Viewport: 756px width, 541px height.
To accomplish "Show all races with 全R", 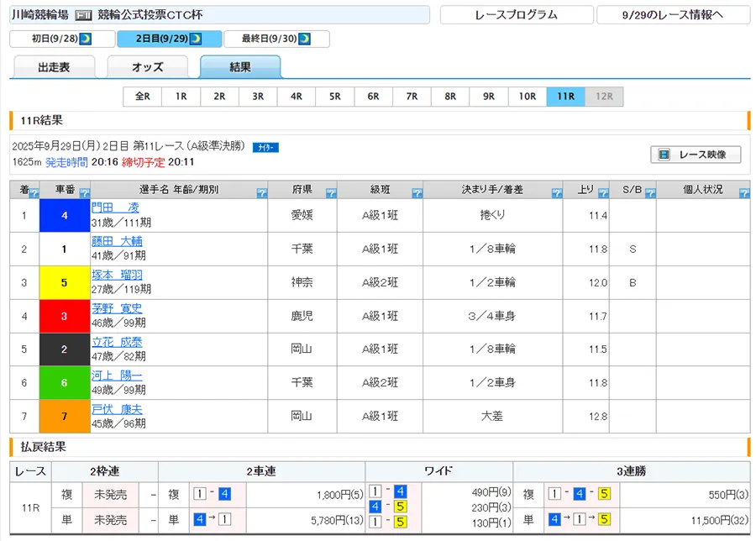I will click(142, 97).
